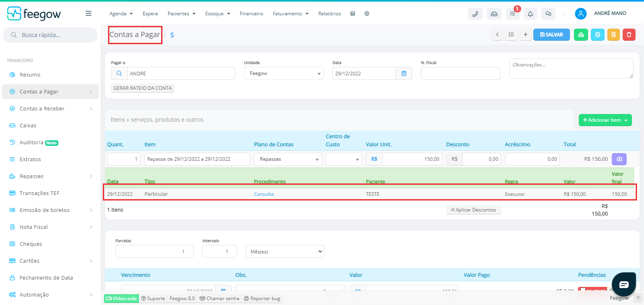Click the SALVAR button
This screenshot has height=305, width=644.
click(x=551, y=35)
